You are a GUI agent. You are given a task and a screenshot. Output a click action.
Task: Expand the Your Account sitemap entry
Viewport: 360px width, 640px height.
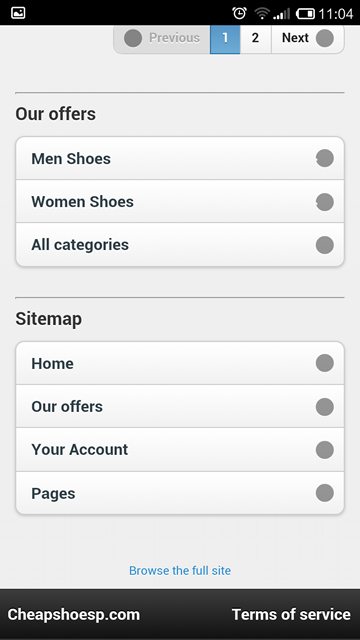(180, 450)
